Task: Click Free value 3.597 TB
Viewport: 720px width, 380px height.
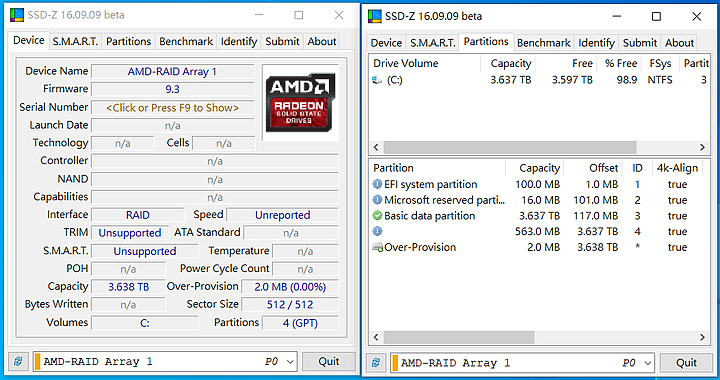Action: point(572,80)
